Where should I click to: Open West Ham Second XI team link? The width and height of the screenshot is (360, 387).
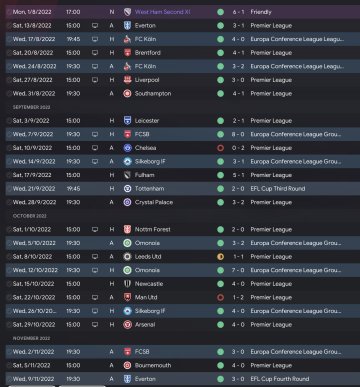pos(163,12)
